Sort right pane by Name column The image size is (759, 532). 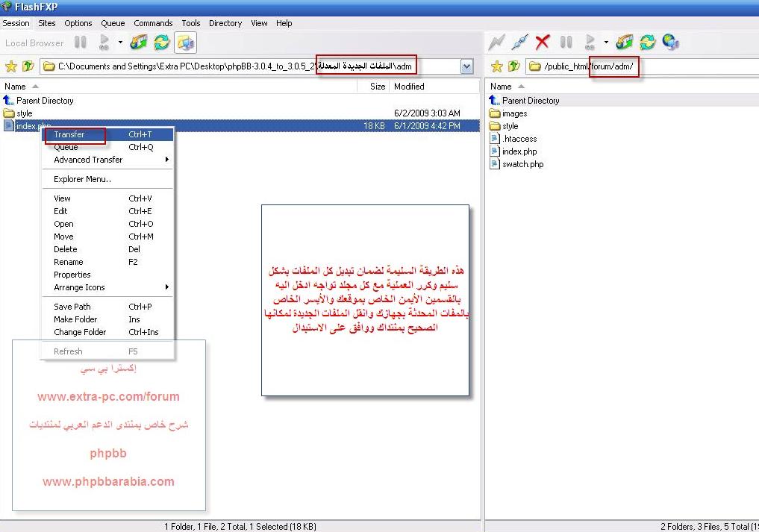point(622,86)
